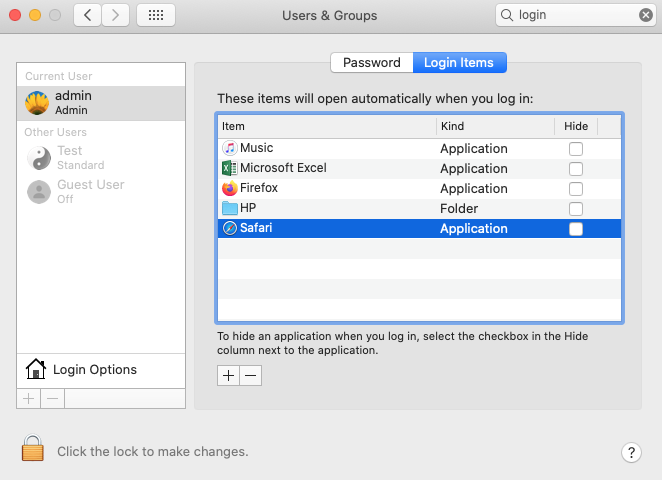The image size is (662, 480).
Task: Click the Safari compass icon
Action: [229, 228]
